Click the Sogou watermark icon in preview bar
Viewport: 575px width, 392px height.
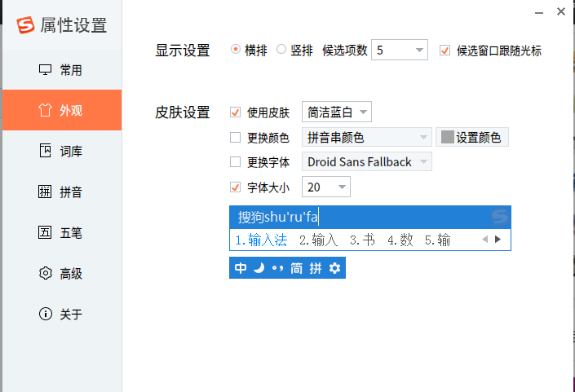click(499, 217)
